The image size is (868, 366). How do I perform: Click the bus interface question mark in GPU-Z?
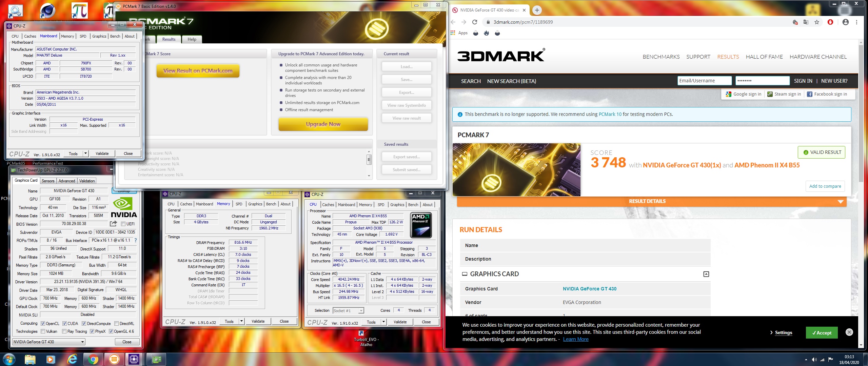click(x=136, y=240)
